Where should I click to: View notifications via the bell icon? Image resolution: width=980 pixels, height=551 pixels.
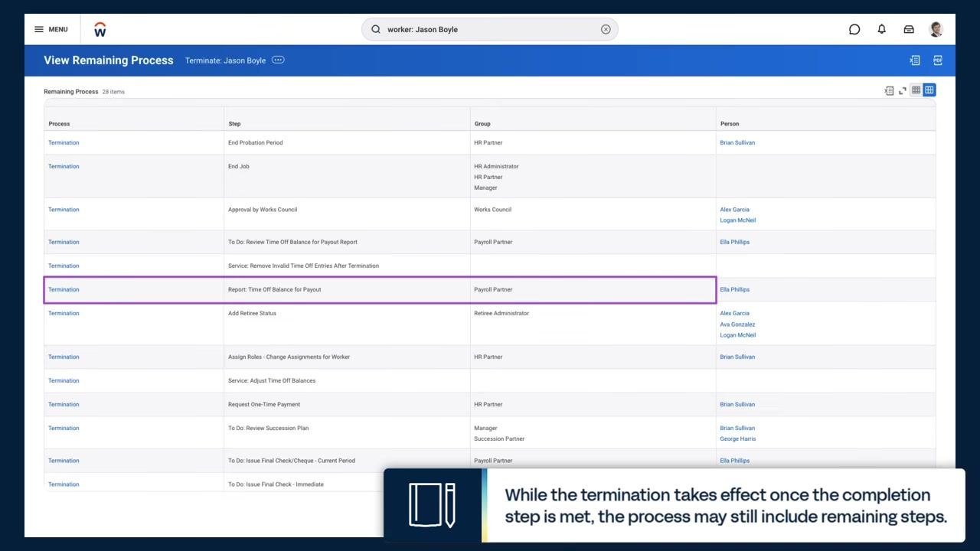[x=881, y=29]
